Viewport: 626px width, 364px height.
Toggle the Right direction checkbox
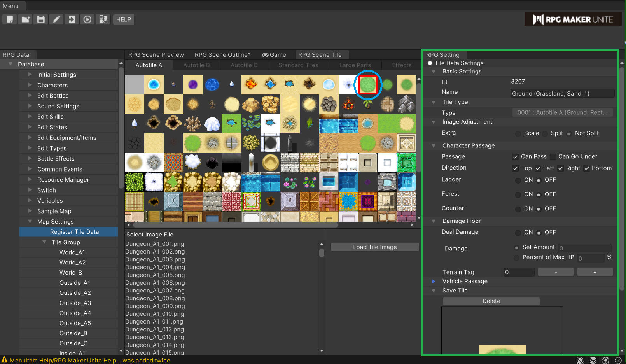click(561, 168)
